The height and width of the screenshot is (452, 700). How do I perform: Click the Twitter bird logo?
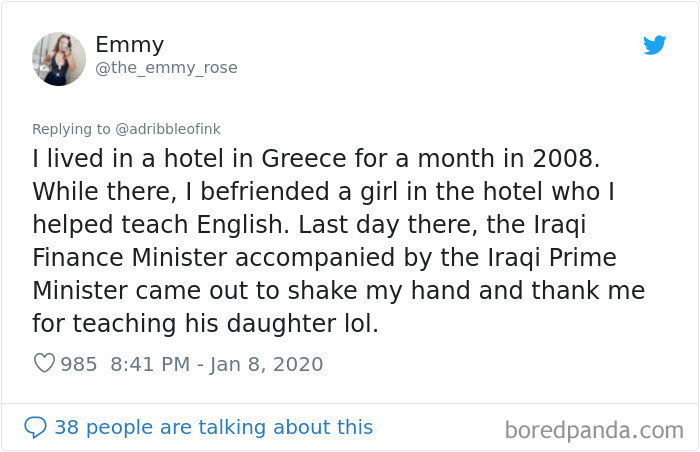[x=654, y=45]
